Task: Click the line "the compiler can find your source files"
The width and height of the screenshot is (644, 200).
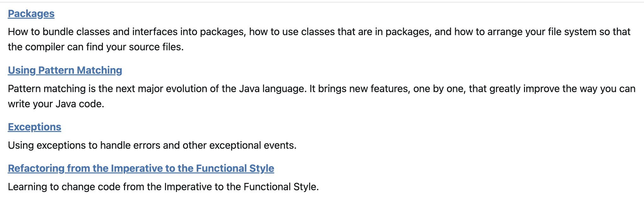Action: (x=96, y=47)
